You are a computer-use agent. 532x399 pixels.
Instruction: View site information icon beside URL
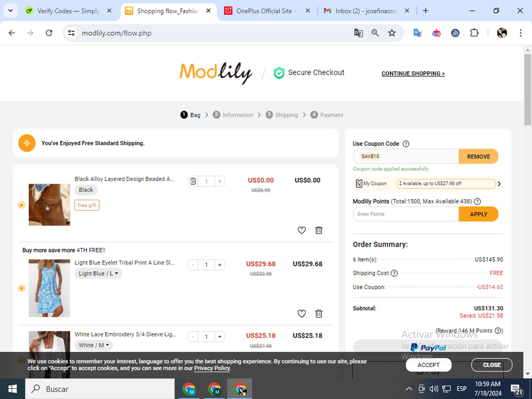click(71, 33)
